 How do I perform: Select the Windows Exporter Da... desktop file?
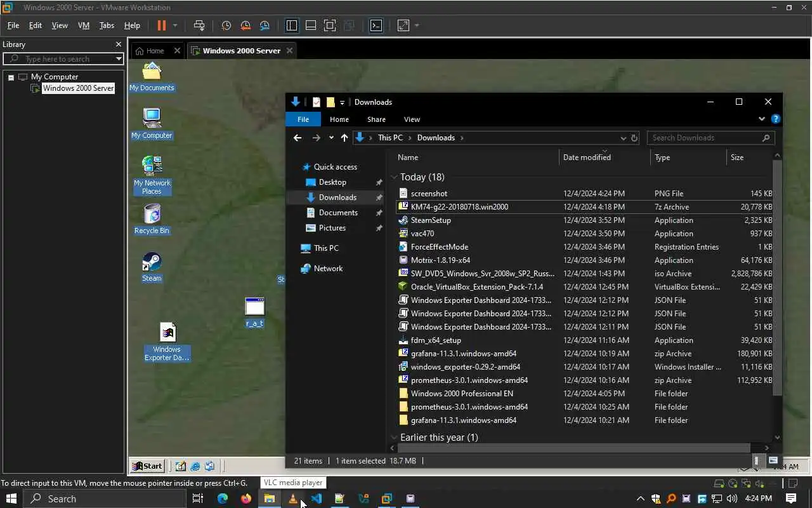pos(167,342)
